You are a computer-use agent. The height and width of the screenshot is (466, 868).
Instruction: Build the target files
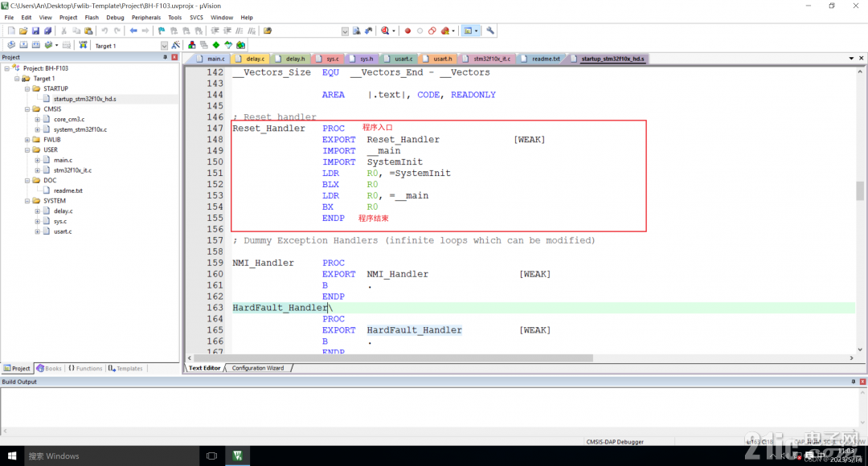point(23,45)
